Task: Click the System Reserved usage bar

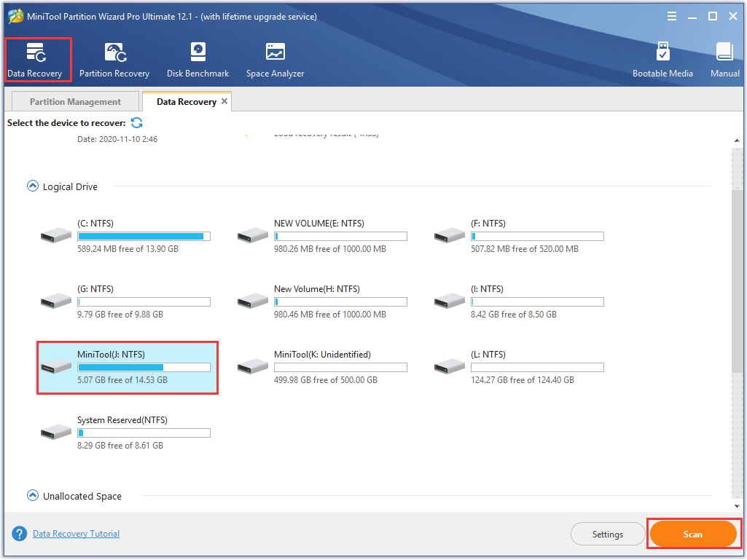Action: 144,433
